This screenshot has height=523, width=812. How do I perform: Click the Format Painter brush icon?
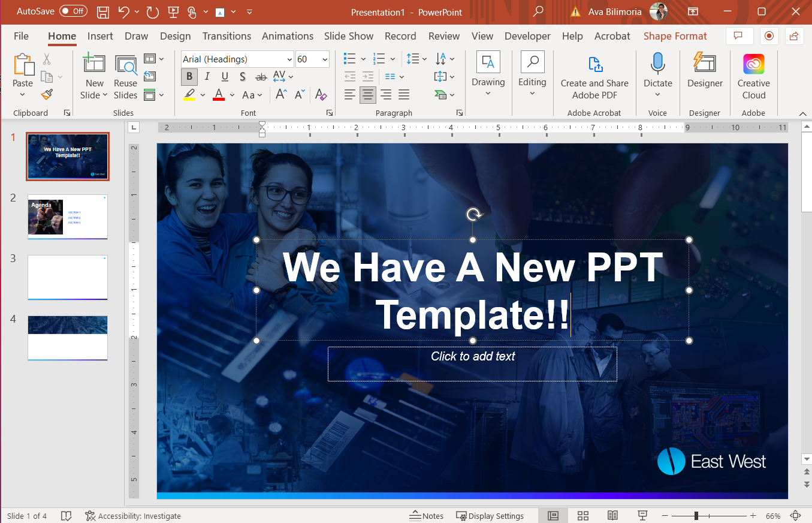[47, 94]
